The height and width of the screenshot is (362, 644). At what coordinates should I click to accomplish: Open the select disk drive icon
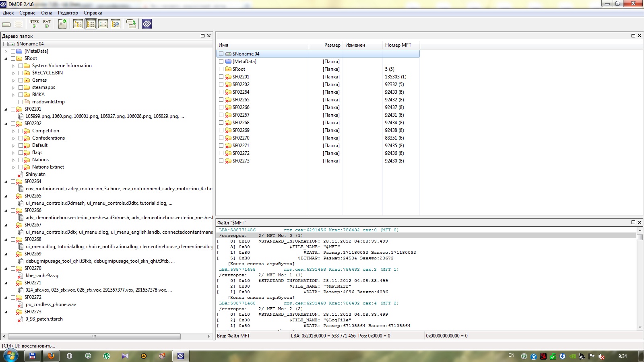[6, 24]
